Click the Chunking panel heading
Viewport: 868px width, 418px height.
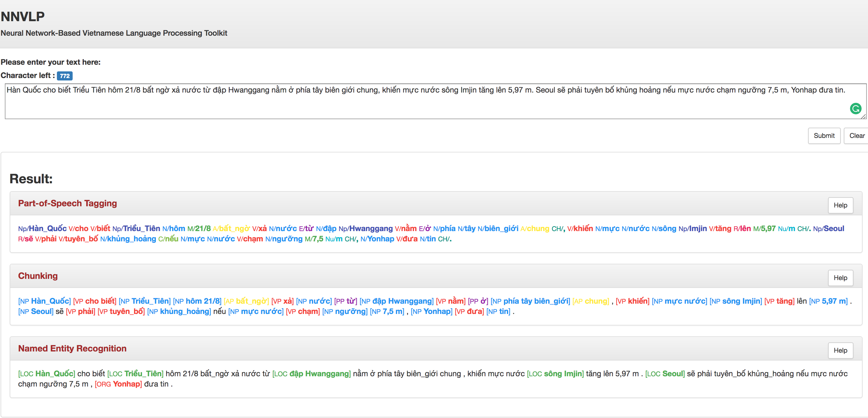tap(38, 276)
